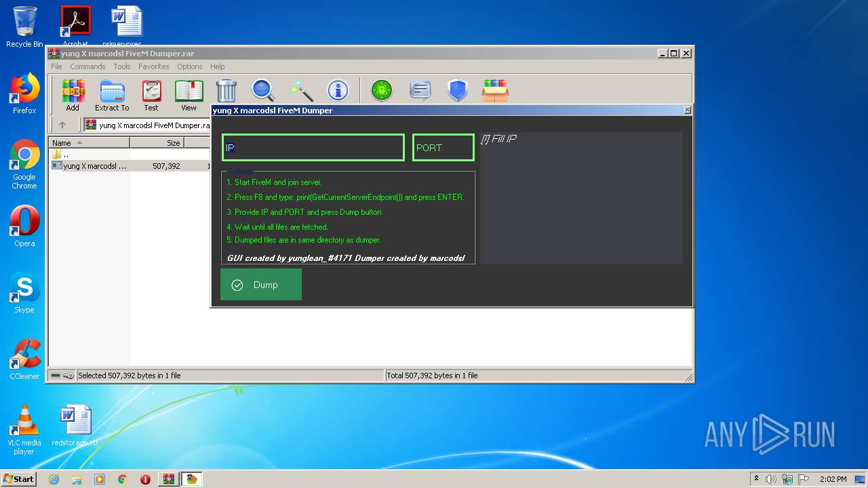Click 'Selected 507,392 bytes in 1 file' status
Viewport: 868px width, 488px height.
tap(129, 375)
